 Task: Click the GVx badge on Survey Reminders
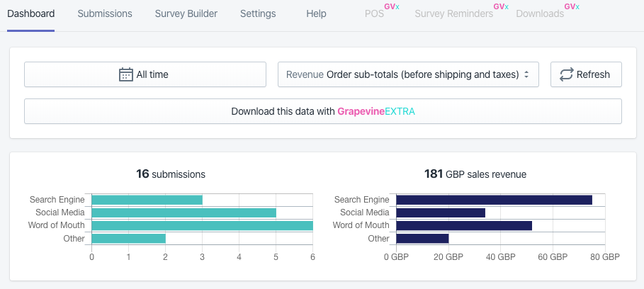click(500, 6)
